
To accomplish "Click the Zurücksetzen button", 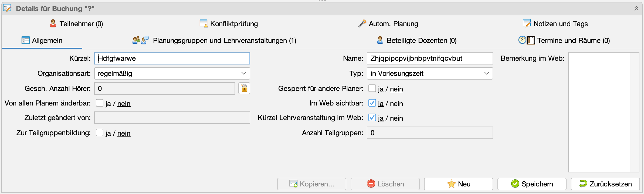I will click(x=605, y=184).
